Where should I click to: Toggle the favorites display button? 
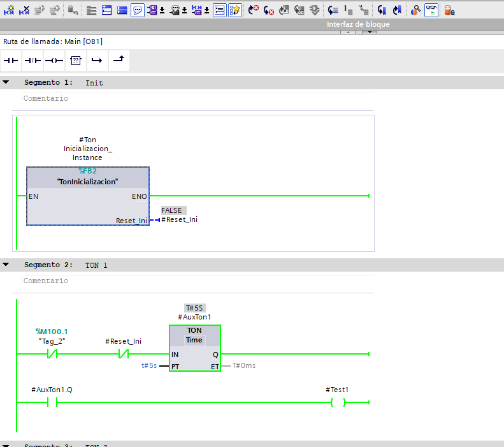pyautogui.click(x=235, y=10)
